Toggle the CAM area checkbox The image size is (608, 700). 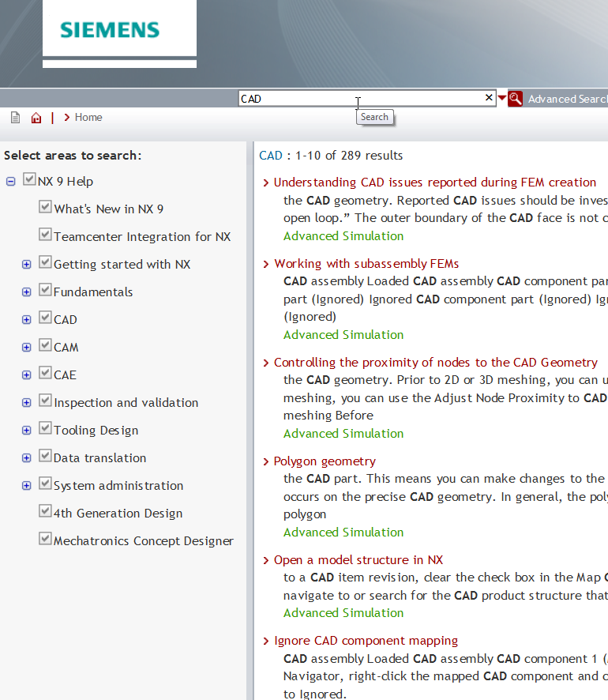[45, 345]
